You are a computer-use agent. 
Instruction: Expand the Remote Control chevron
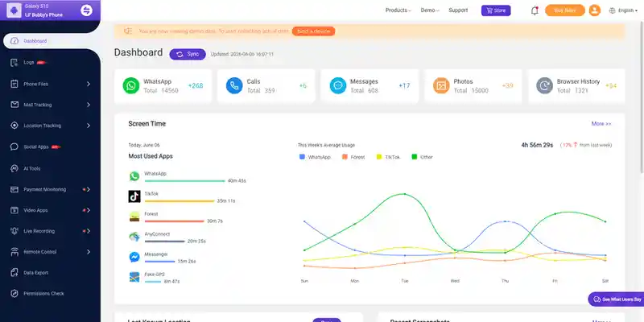[89, 252]
